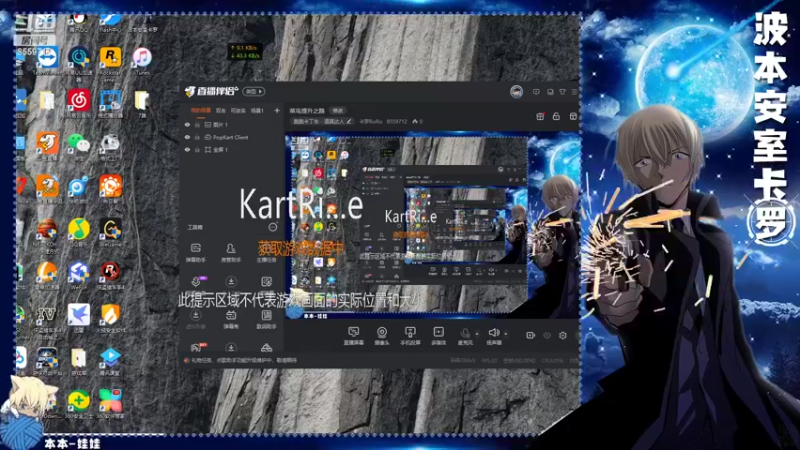Screen dimensions: 800x450
Task: Mute the 麦克风 microphone
Action: 465,336
